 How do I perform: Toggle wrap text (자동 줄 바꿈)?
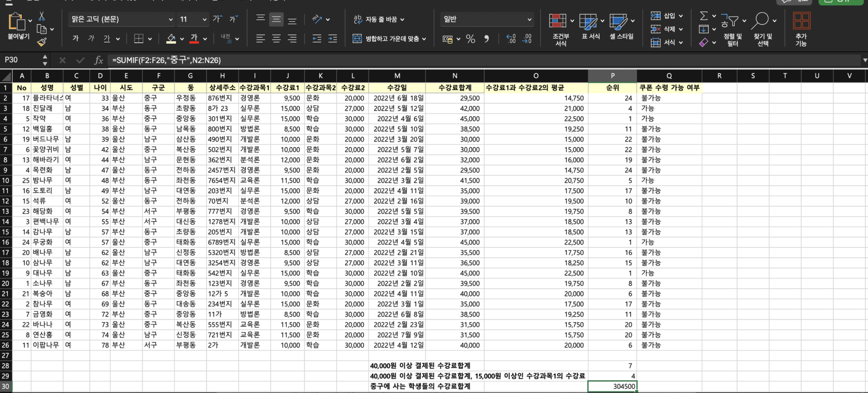pyautogui.click(x=378, y=20)
